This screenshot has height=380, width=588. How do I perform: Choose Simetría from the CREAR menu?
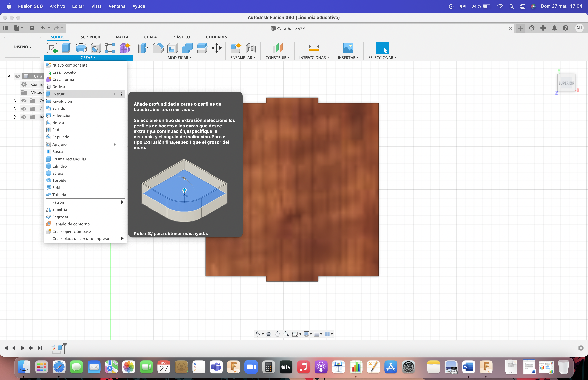point(85,209)
